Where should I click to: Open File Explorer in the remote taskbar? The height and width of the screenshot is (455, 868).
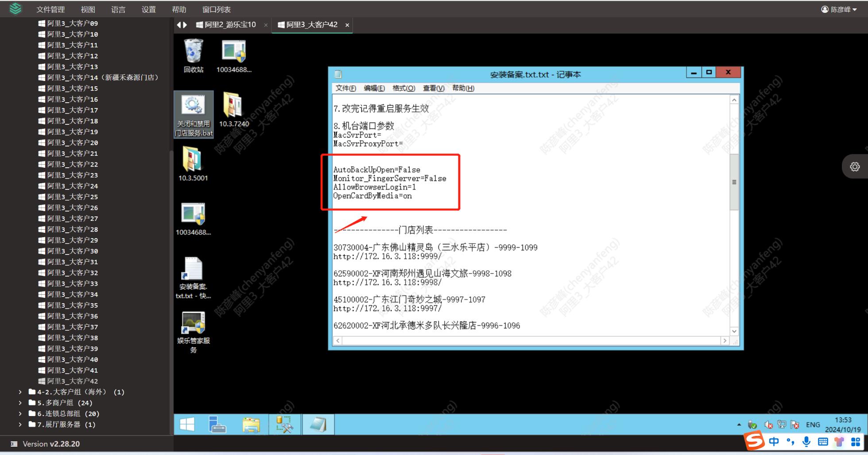point(251,425)
